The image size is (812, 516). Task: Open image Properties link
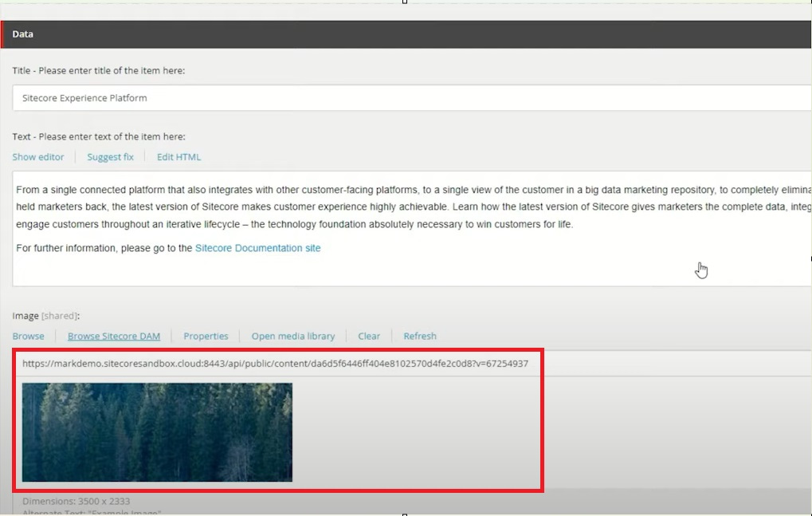206,337
